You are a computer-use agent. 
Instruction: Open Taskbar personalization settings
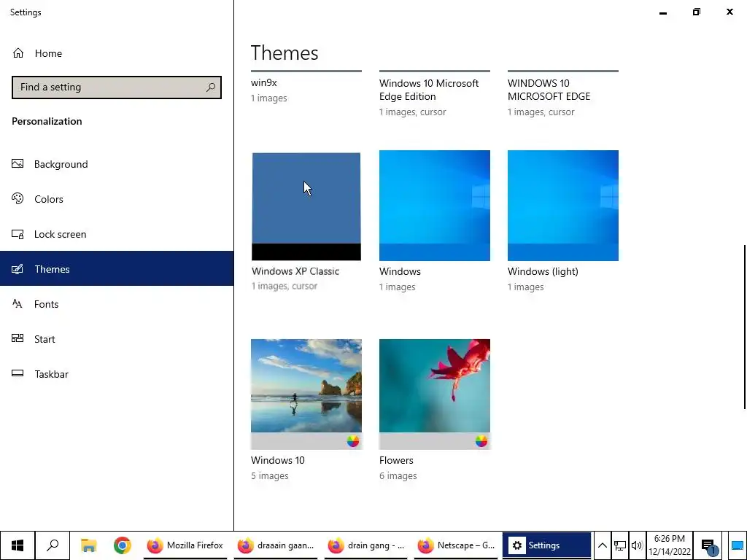point(117,374)
